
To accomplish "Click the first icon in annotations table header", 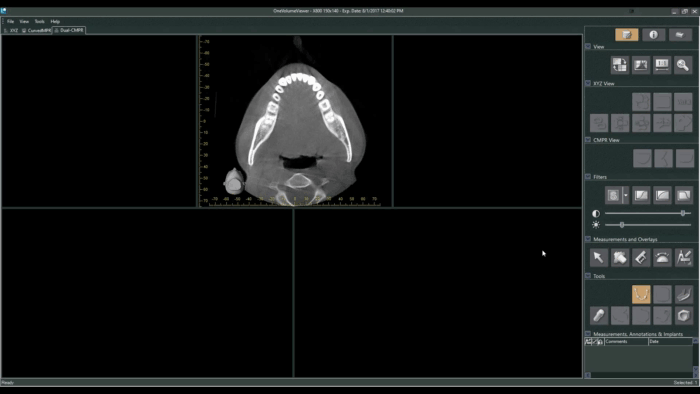I will pyautogui.click(x=588, y=341).
